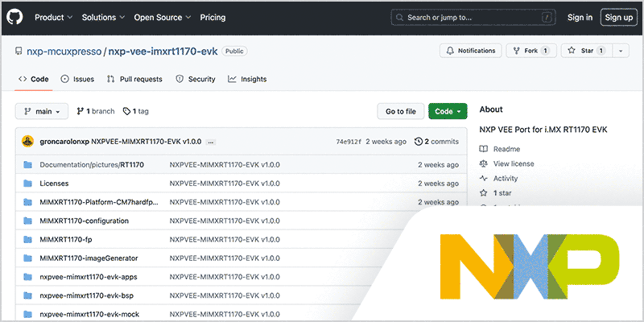
Task: Click the Search or jump to field
Action: pos(473,17)
